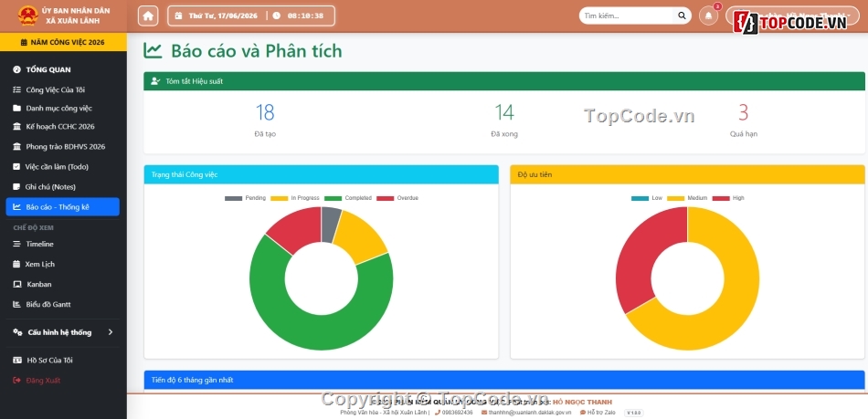This screenshot has width=868, height=419.
Task: Go to Công Việc Của Tôi
Action: [63, 89]
